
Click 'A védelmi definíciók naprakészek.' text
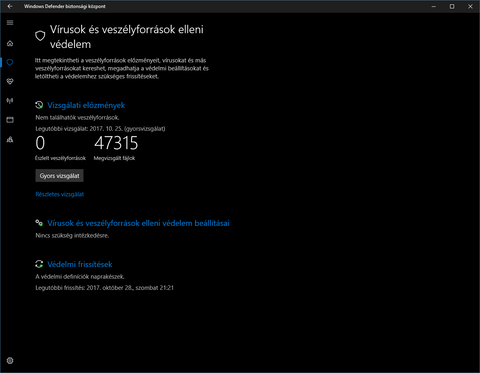(x=80, y=277)
